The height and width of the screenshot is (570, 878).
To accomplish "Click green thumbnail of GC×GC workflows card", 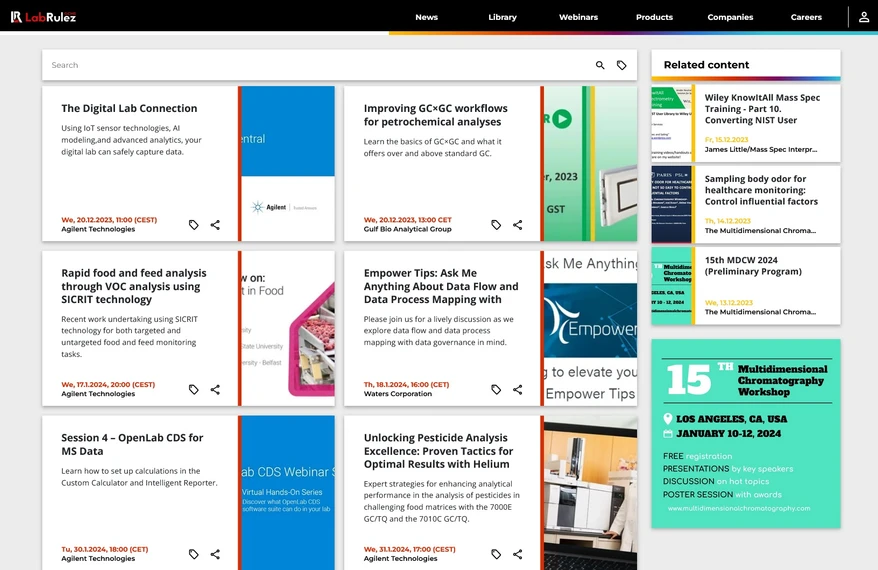I will click(590, 163).
